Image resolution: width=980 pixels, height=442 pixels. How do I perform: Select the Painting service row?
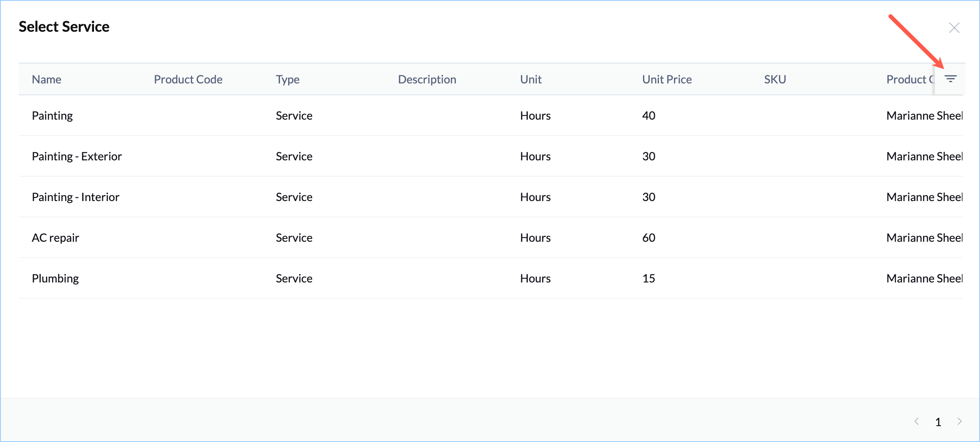[x=52, y=116]
